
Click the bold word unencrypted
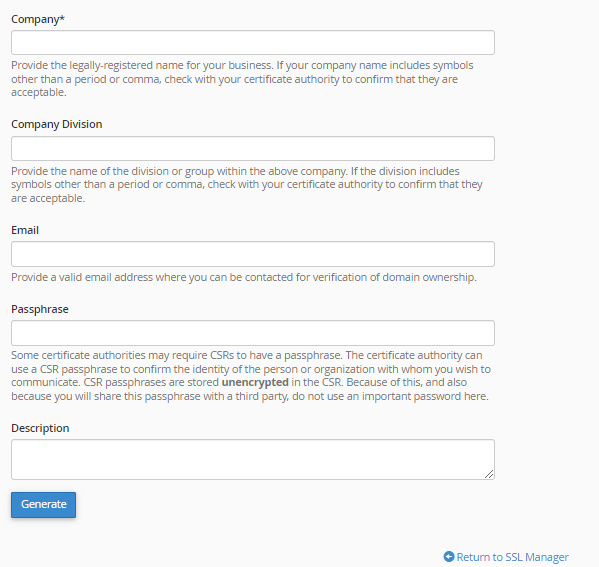coord(255,382)
